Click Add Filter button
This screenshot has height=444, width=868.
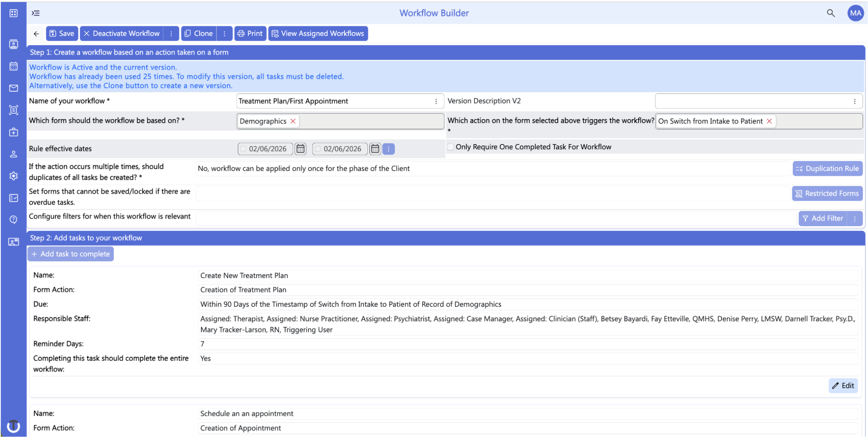pos(823,218)
